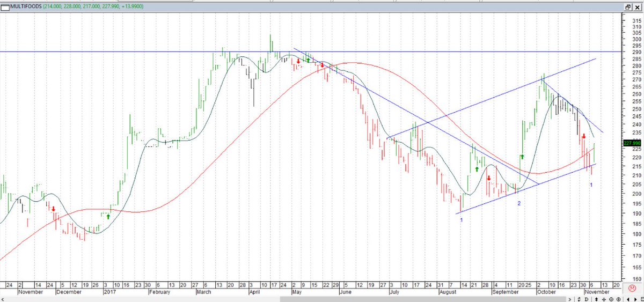Click the December label on date axis
This screenshot has height=302, width=644.
point(69,292)
